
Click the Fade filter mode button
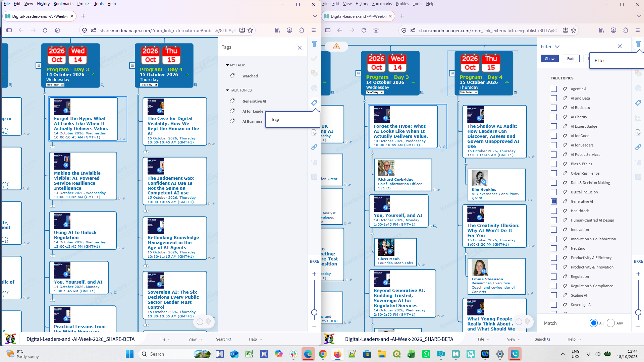click(571, 59)
